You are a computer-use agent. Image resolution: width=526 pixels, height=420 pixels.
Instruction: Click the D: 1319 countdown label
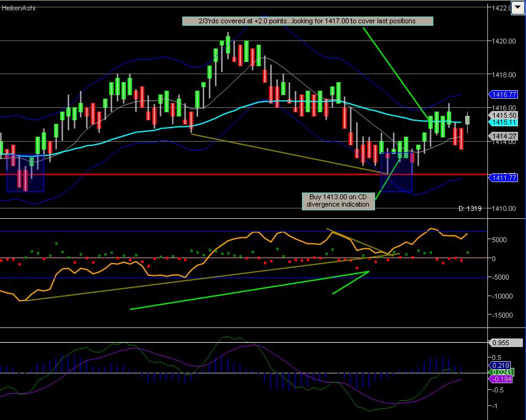[470, 208]
